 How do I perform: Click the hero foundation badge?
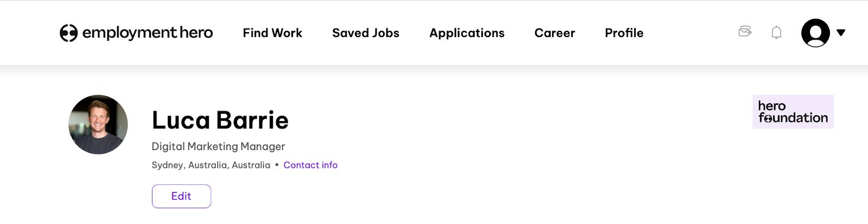coord(793,112)
